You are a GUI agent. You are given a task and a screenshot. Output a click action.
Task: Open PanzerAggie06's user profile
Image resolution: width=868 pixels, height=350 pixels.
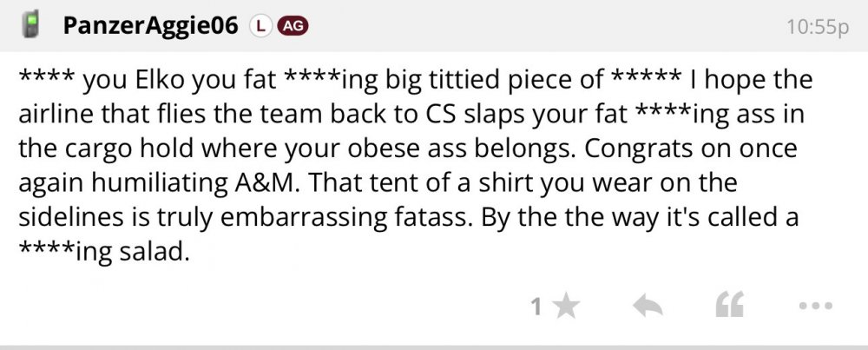pos(149,26)
